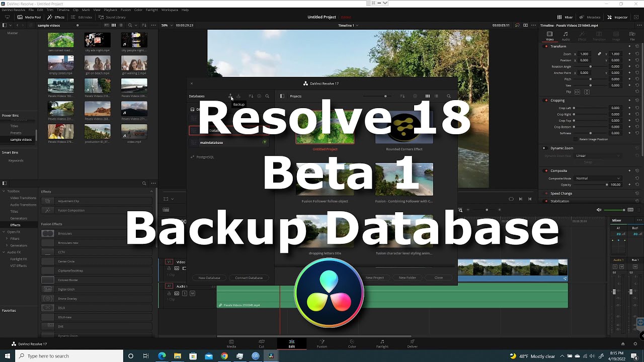The width and height of the screenshot is (644, 362).
Task: Toggle the Transform section enable switch
Action: (546, 46)
